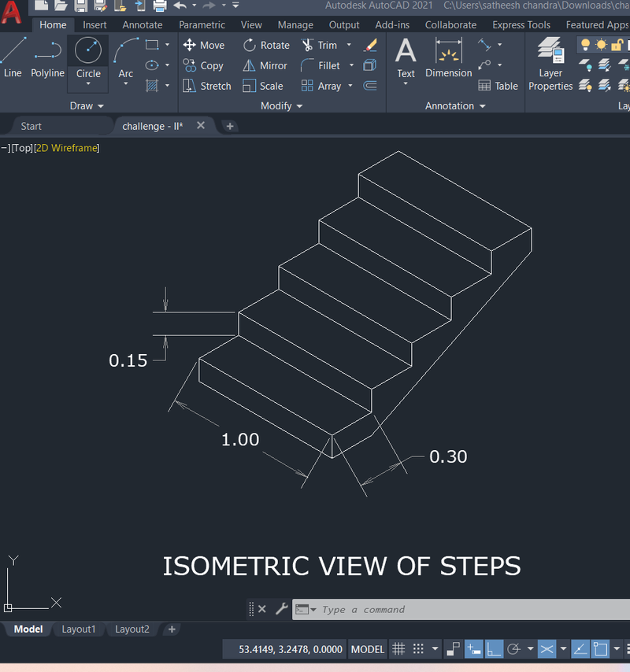The height and width of the screenshot is (672, 630).
Task: Switch to the View ribbon tab
Action: [251, 25]
